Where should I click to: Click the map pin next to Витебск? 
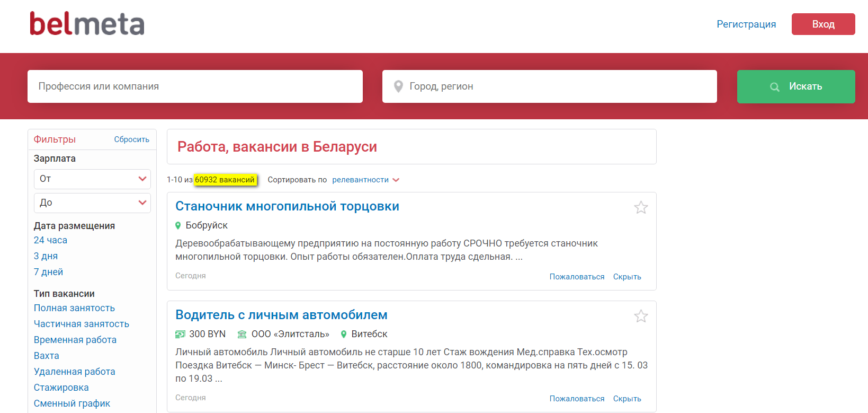click(x=344, y=334)
